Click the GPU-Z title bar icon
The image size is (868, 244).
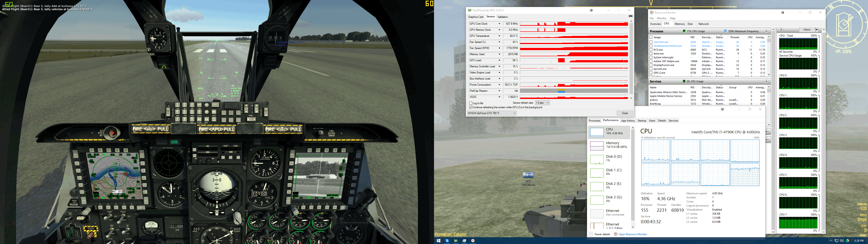click(x=470, y=10)
